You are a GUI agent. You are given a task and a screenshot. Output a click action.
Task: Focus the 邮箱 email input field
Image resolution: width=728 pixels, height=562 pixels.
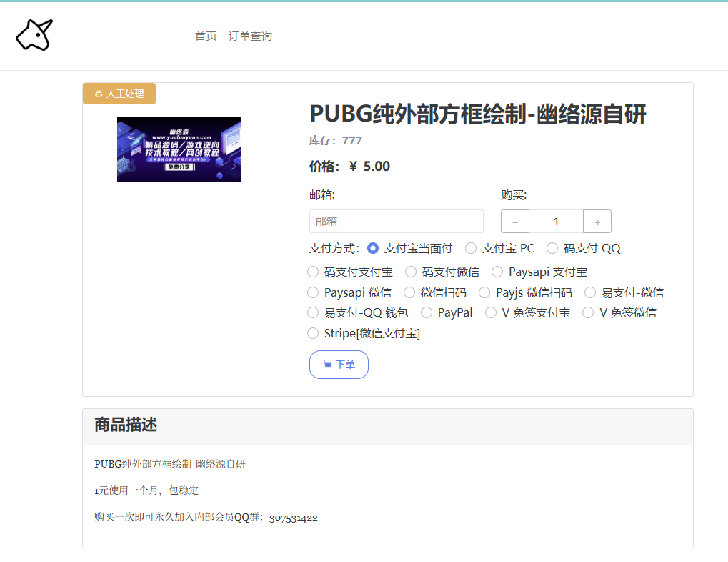tap(396, 221)
